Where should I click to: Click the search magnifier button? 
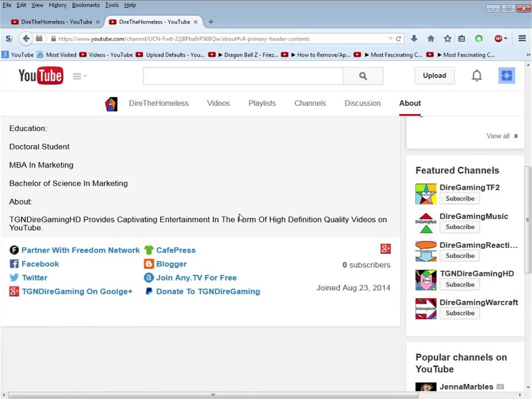tap(362, 76)
